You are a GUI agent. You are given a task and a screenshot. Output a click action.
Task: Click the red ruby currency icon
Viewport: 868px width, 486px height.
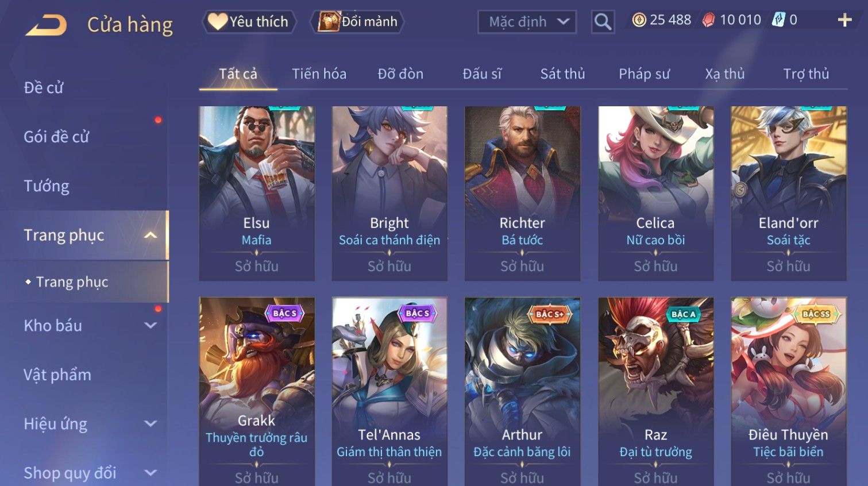[x=709, y=20]
